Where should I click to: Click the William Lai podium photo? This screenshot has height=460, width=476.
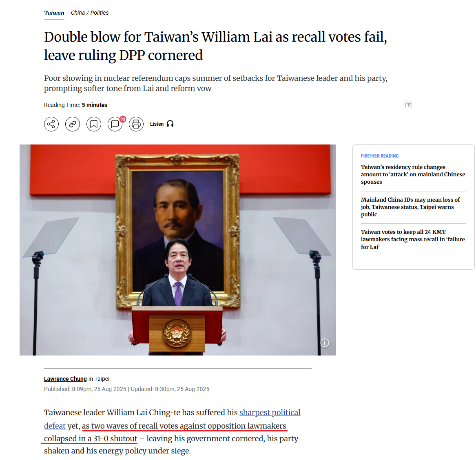point(177,250)
